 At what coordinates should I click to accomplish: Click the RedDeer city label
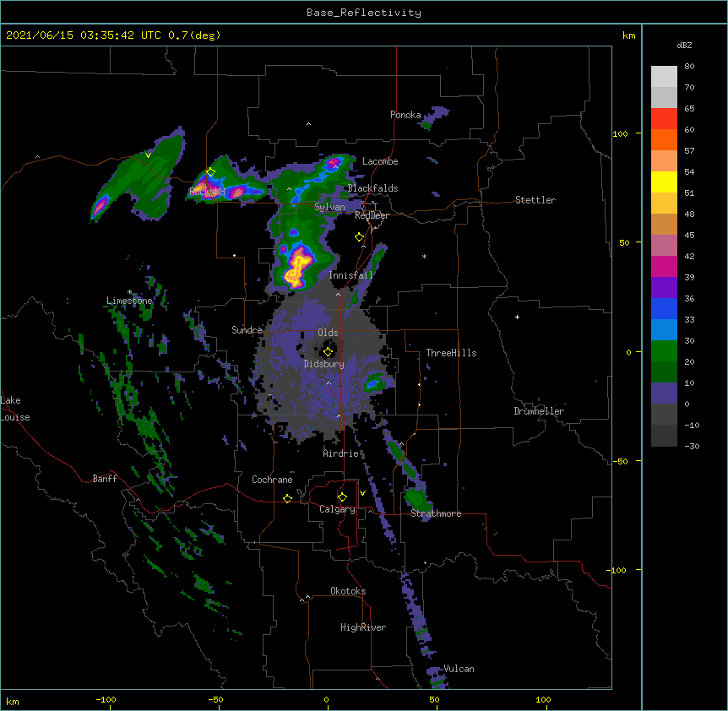pos(372,215)
